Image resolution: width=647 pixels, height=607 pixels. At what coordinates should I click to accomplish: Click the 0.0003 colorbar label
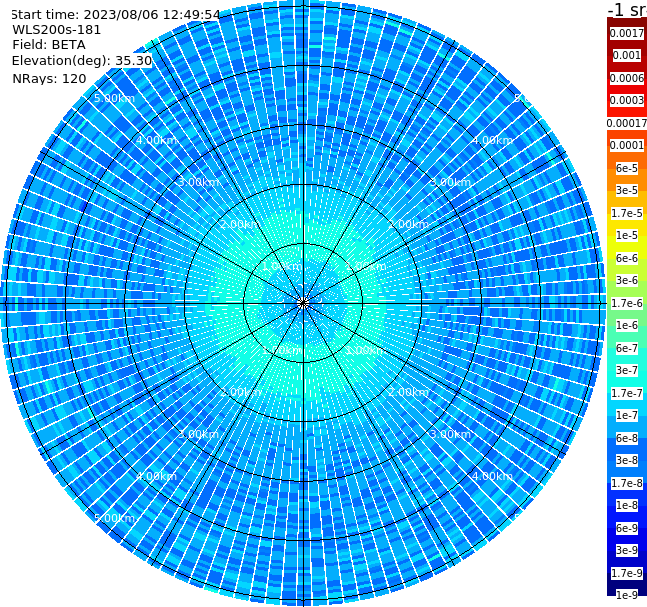[x=627, y=100]
